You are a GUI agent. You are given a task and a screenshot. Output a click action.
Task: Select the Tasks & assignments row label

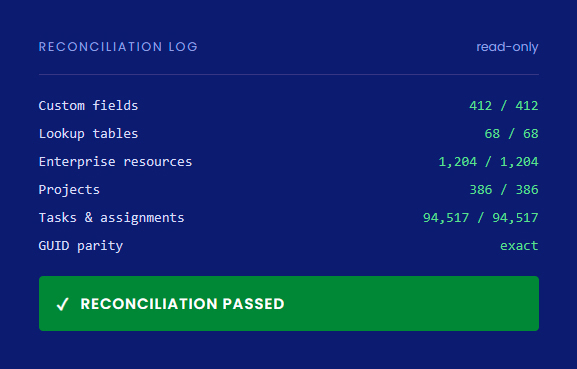(x=111, y=218)
